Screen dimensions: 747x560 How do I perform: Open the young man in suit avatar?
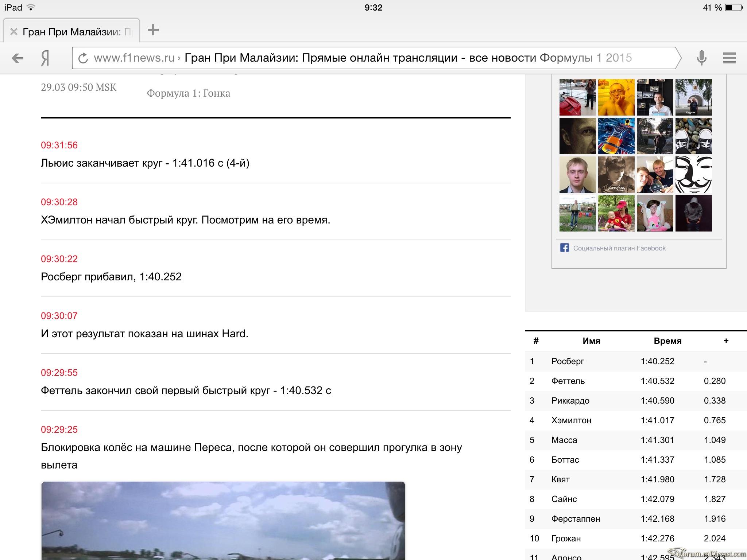(577, 175)
